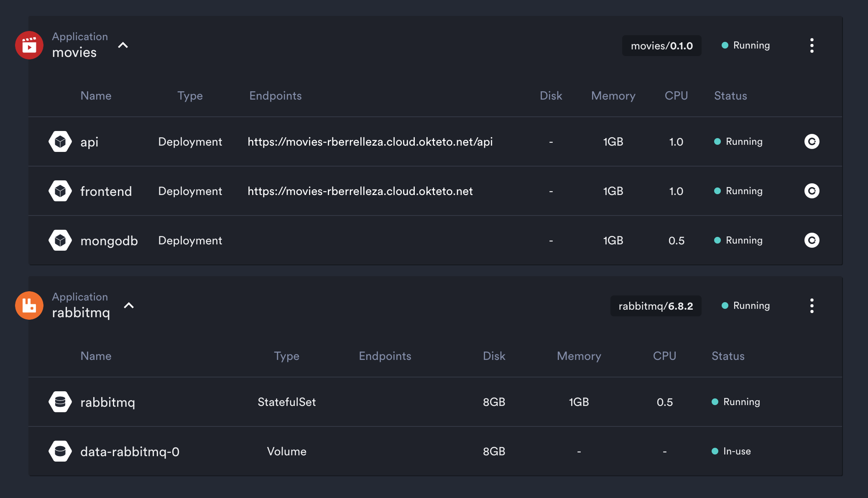
Task: Click the rabbitmq application title
Action: tap(81, 313)
